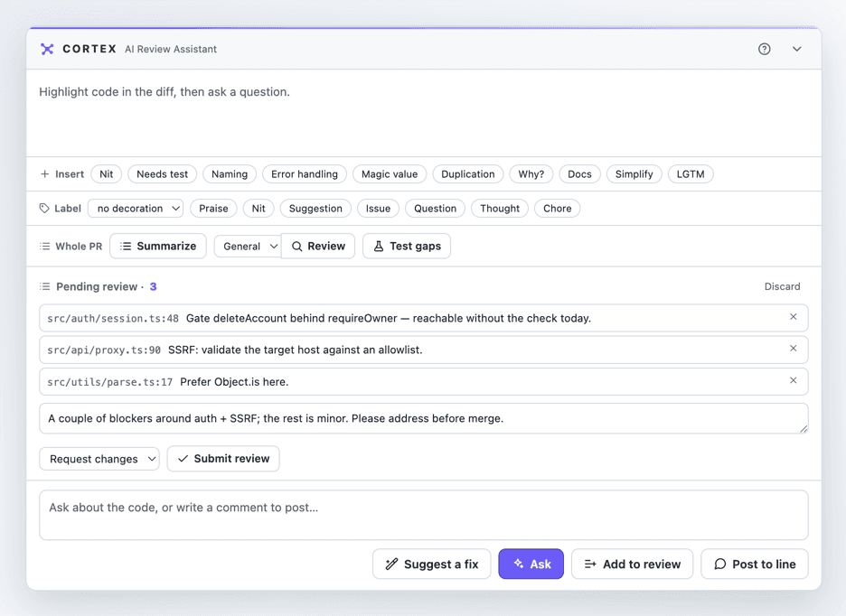
Task: Remove the src/utils/parse.ts:17 comment
Action: point(794,380)
